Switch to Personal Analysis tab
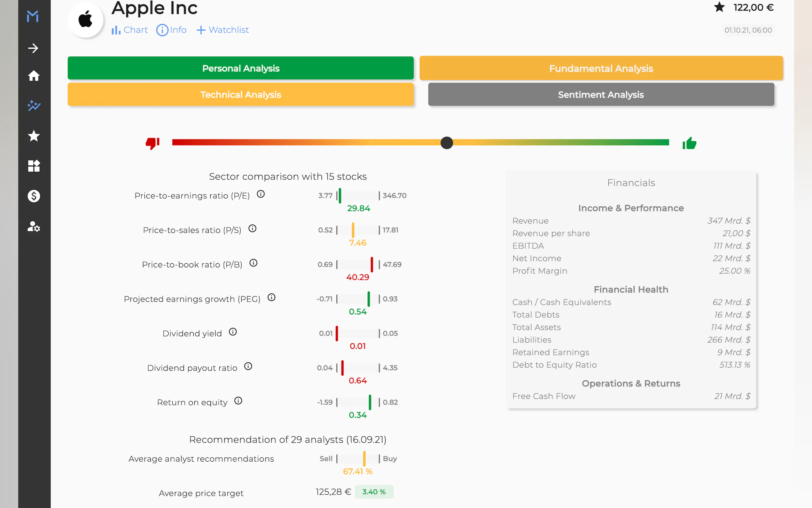The height and width of the screenshot is (508, 812). click(x=240, y=68)
